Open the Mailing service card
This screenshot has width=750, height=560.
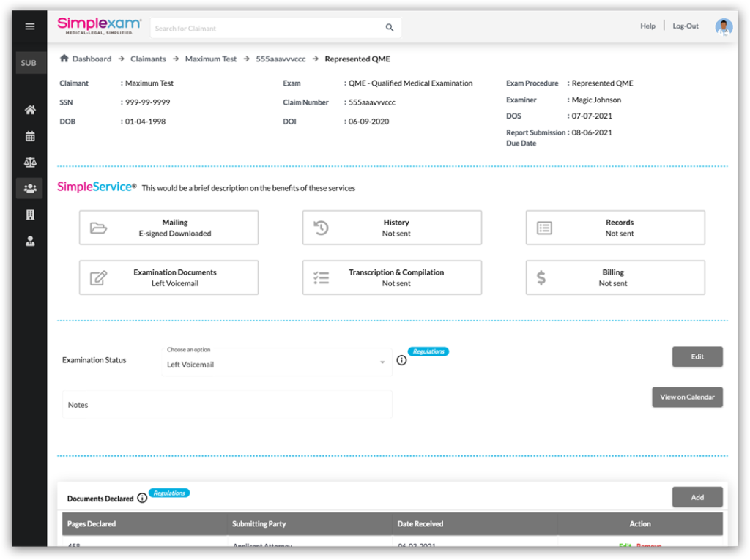tap(168, 228)
